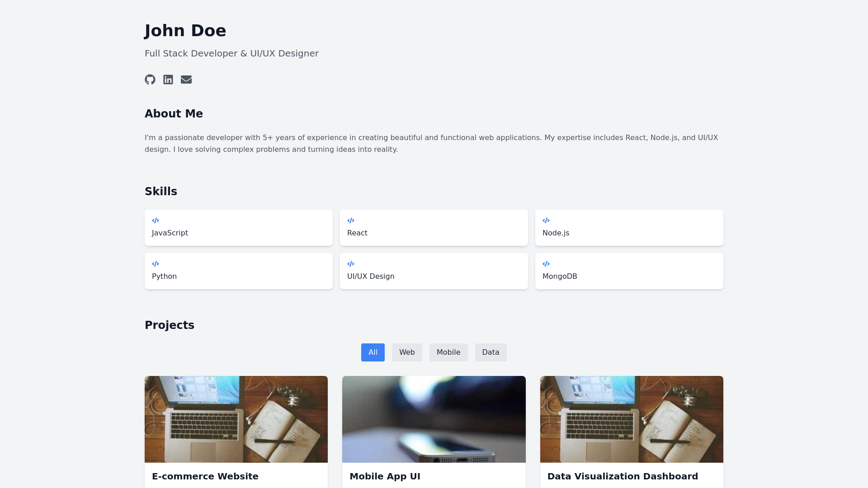Click the code icon above MongoDB

click(x=546, y=264)
